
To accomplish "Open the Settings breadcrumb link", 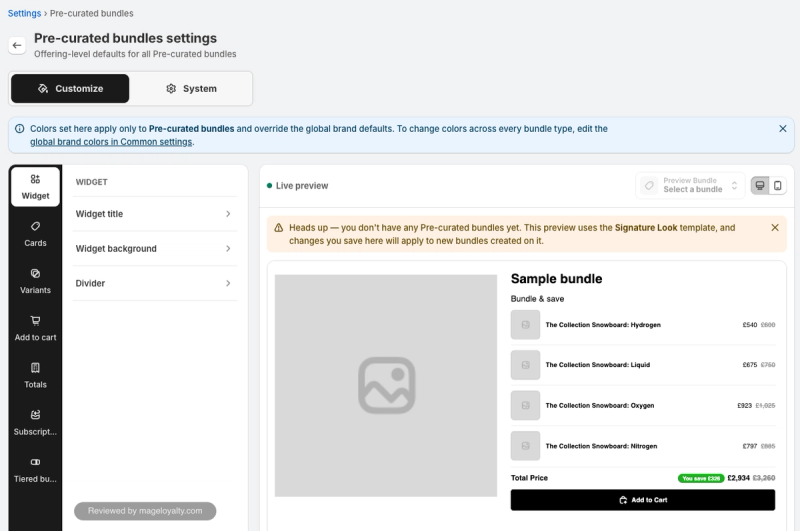I will coord(24,13).
